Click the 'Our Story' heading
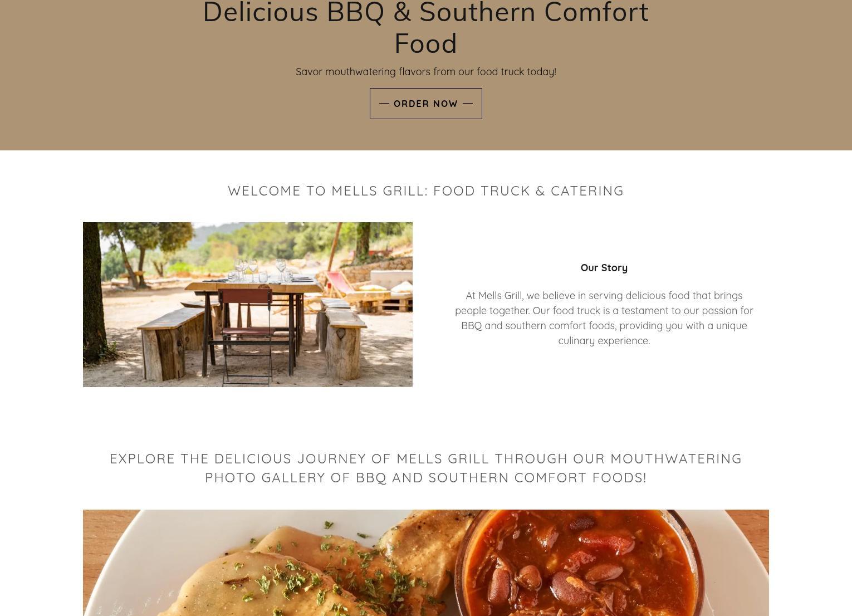 click(604, 268)
